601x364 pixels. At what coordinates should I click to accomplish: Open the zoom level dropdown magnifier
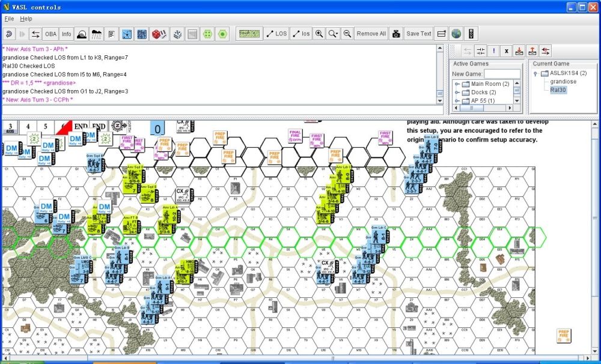333,34
